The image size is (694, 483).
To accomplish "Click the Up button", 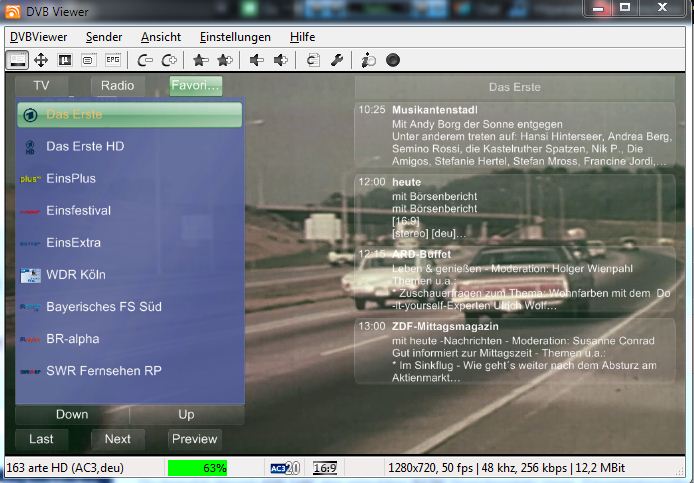I will [187, 415].
